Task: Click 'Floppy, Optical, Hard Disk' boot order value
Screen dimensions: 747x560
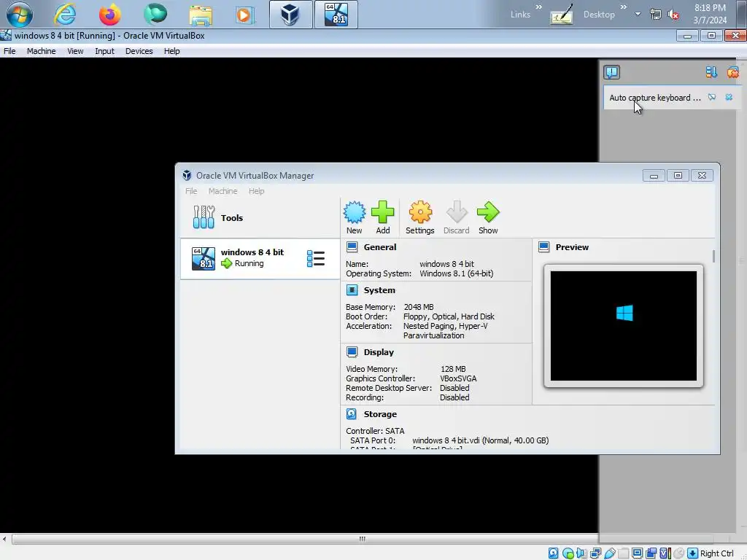Action: [x=449, y=316]
